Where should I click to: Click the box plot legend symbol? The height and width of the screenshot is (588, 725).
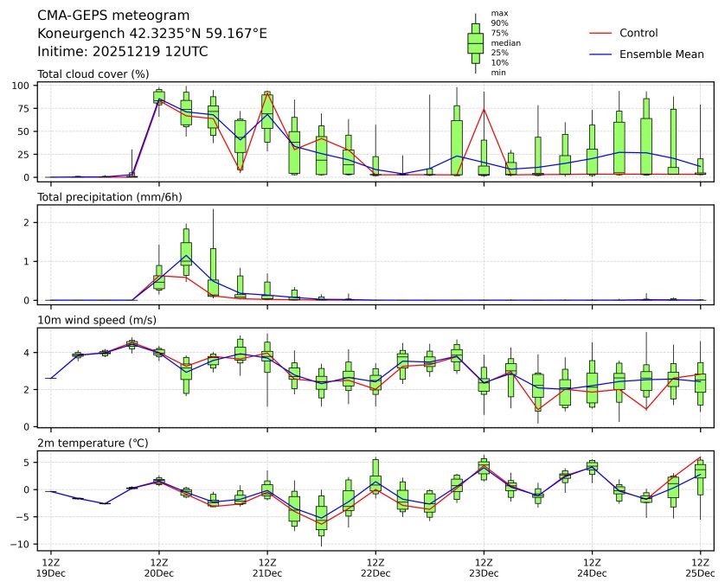(475, 42)
